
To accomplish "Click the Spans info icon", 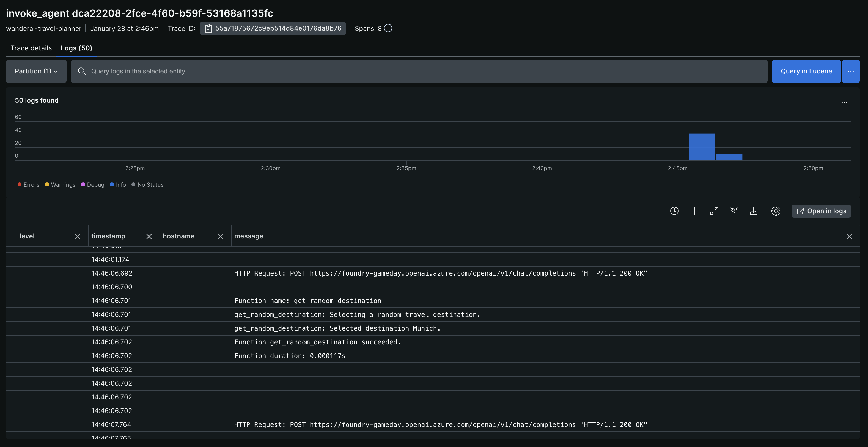I will coord(388,28).
